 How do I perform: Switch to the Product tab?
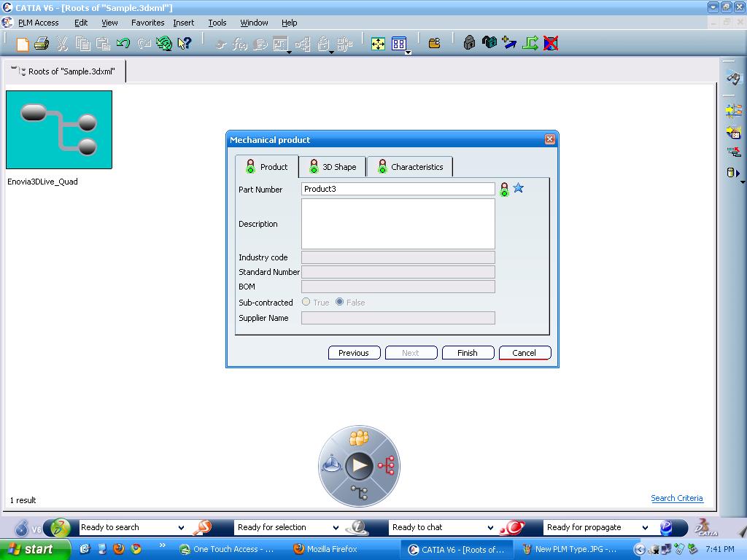(x=267, y=167)
